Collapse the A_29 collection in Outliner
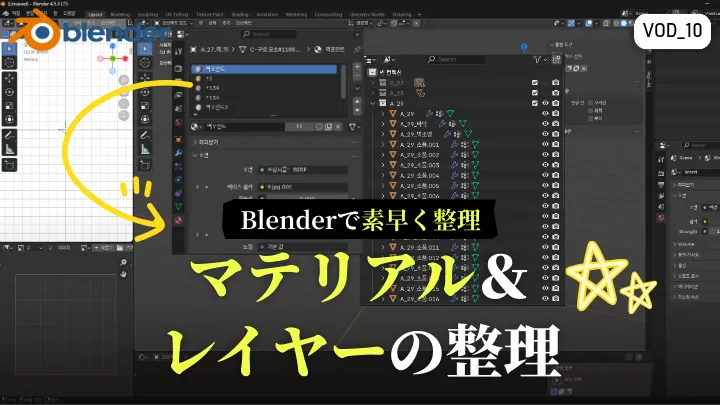The image size is (720, 405). tap(373, 103)
